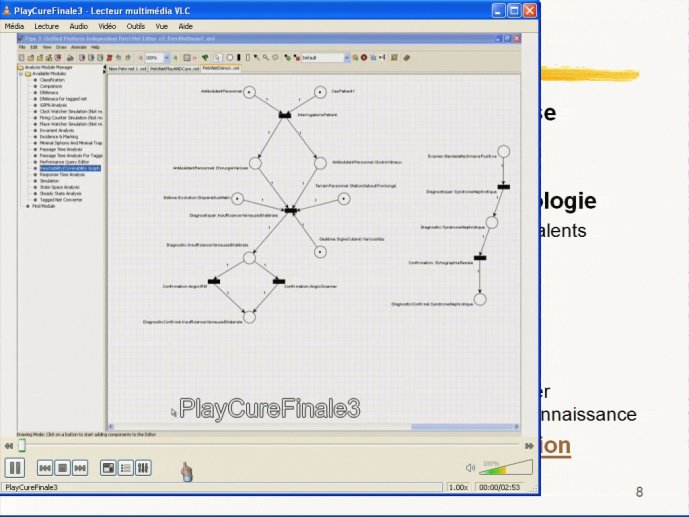Screen dimensions: 689x517
Task: Select the Comparison module
Action: (x=51, y=86)
